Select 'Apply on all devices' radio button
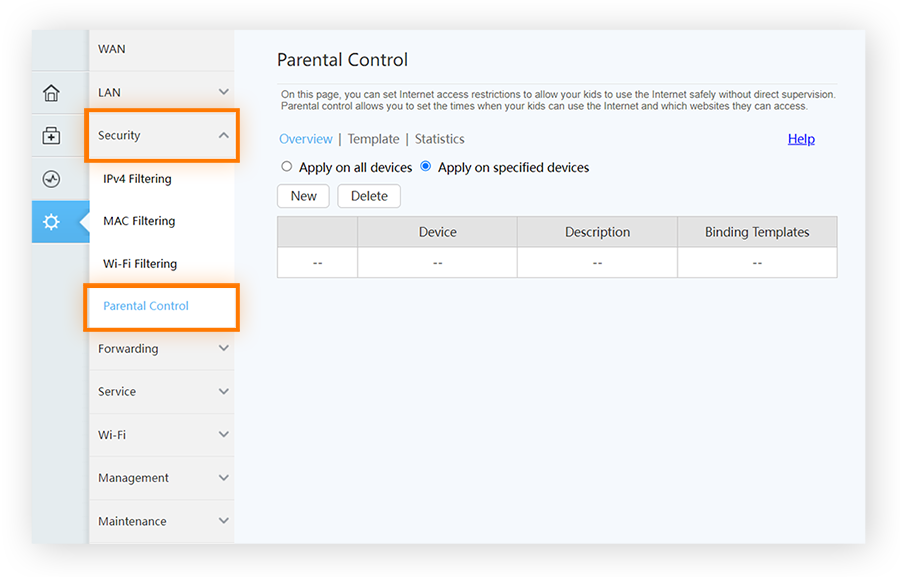Image resolution: width=900 pixels, height=577 pixels. 287,167
